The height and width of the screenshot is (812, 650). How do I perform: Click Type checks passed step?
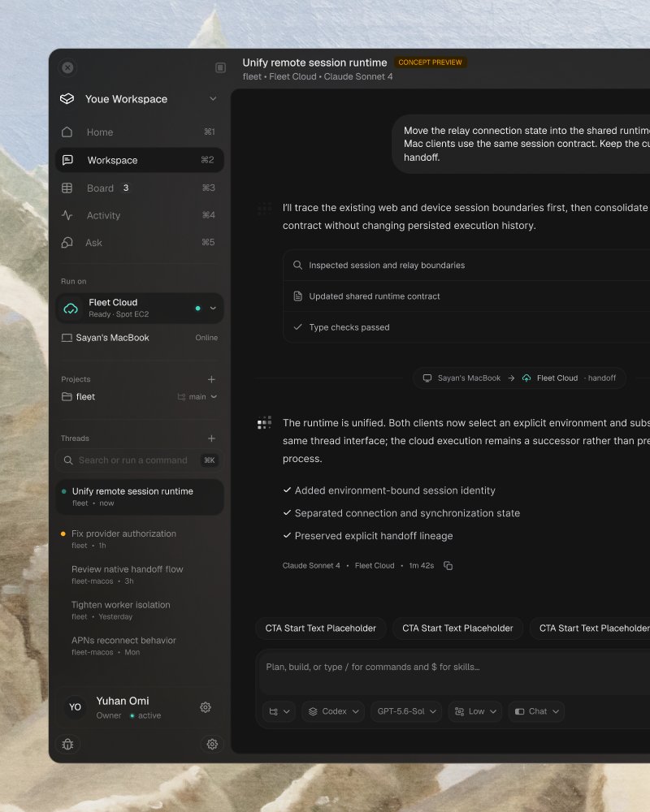tap(466, 327)
